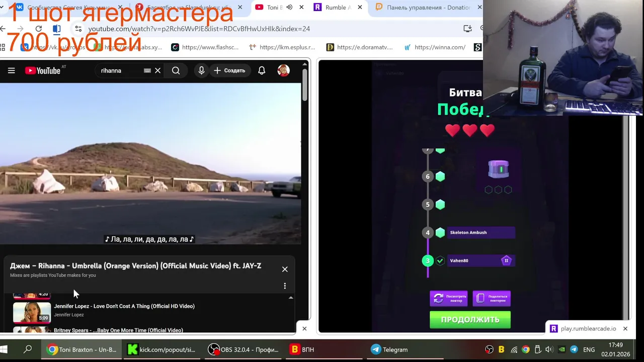This screenshot has height=362, width=644.
Task: Open the mix title Rihanna Umbrella
Action: tap(135, 265)
